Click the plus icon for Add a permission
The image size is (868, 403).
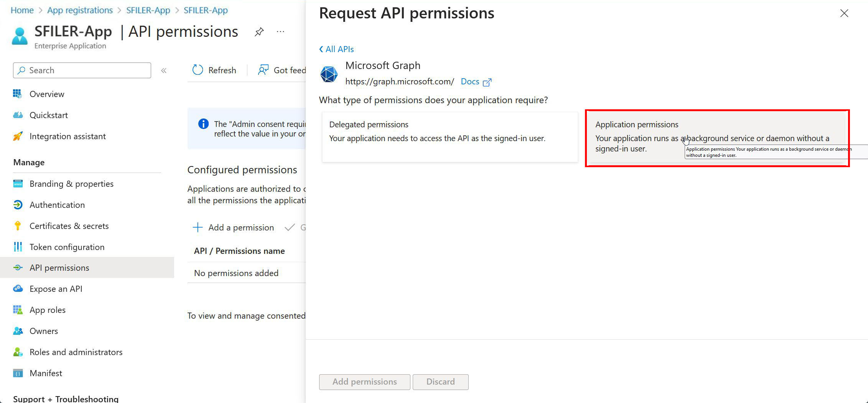tap(198, 227)
